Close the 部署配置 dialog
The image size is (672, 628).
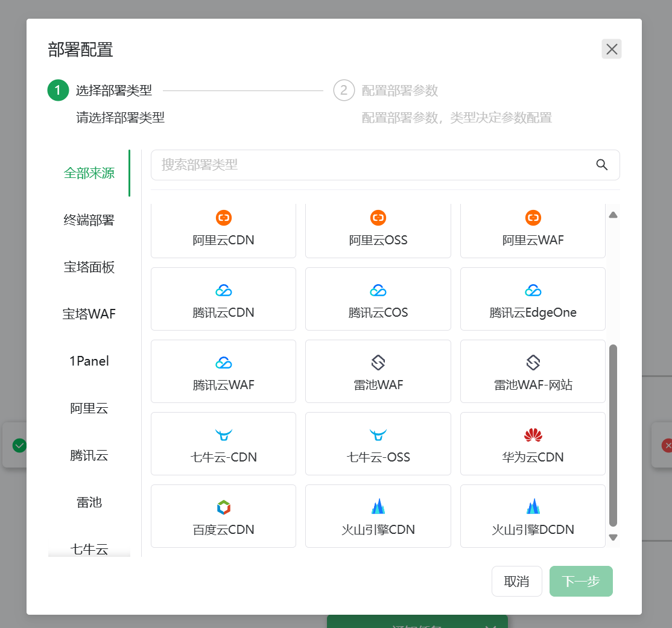(612, 49)
